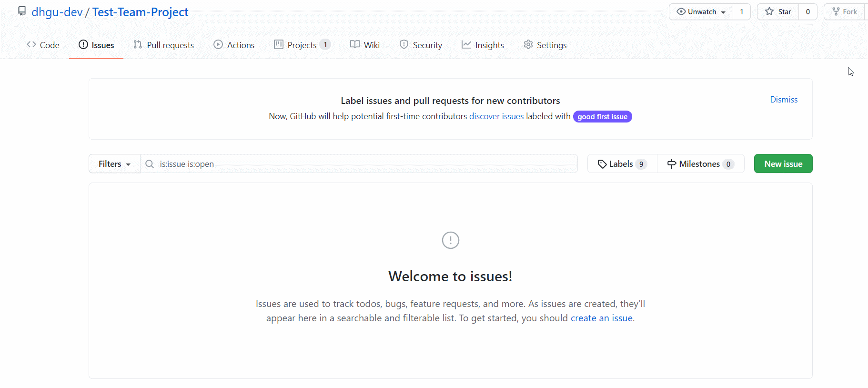Click the Unwatch eye icon

[681, 11]
